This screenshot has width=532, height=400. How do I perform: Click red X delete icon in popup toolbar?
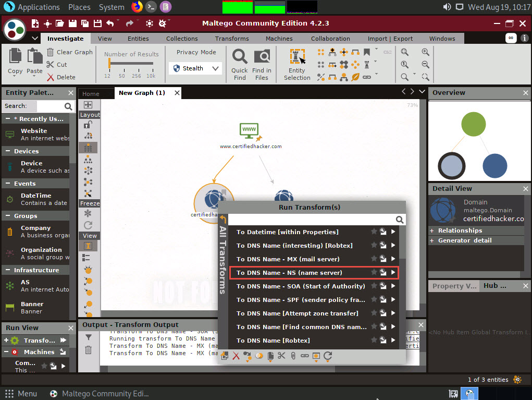236,356
